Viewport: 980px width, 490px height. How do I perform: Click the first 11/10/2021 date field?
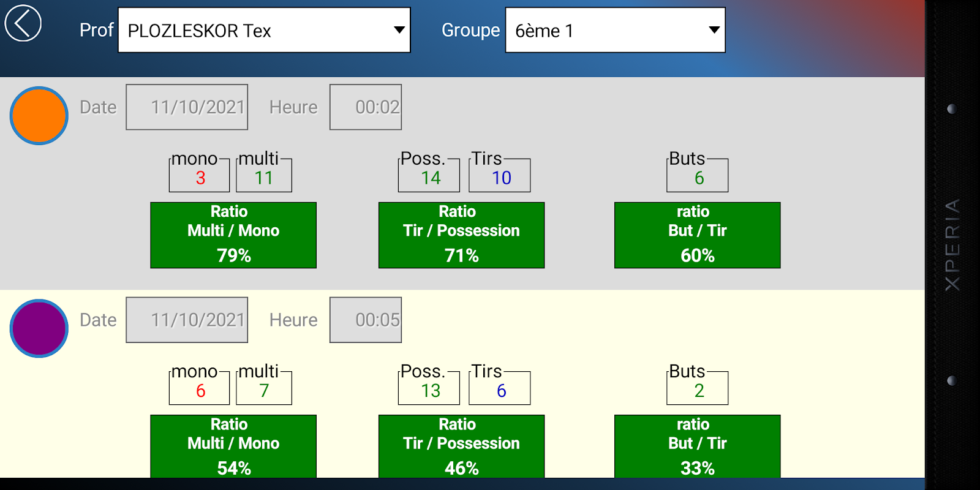[x=187, y=107]
